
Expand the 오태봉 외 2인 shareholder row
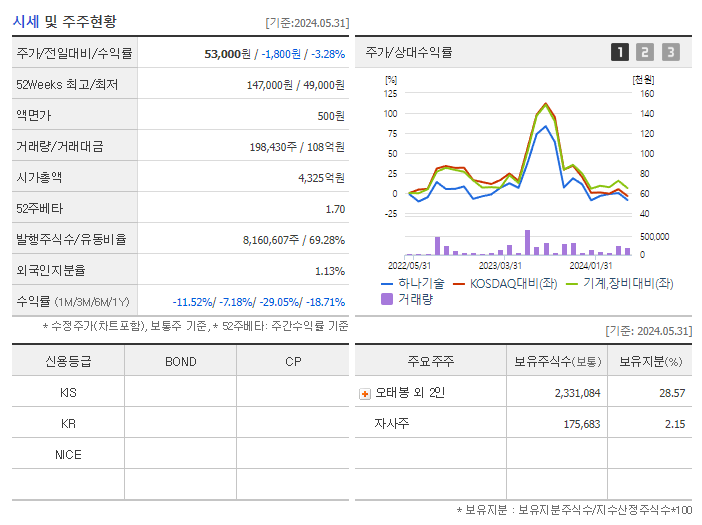point(365,394)
